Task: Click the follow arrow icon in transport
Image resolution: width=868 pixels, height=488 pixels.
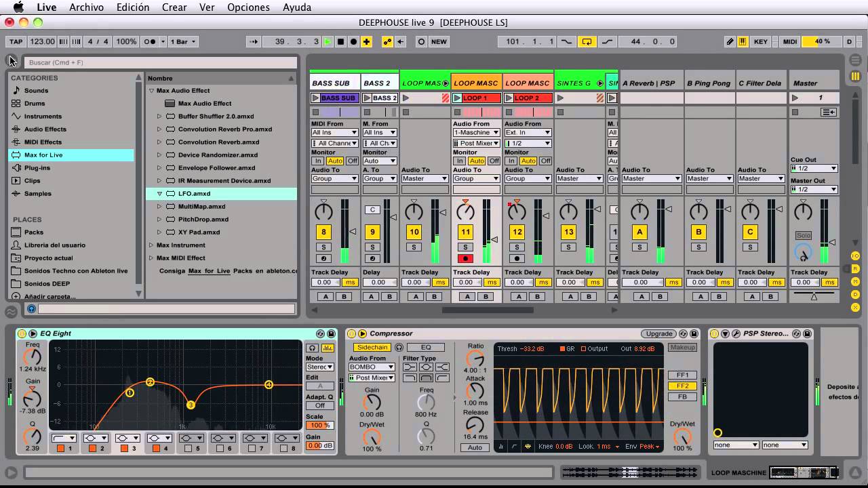Action: point(254,41)
